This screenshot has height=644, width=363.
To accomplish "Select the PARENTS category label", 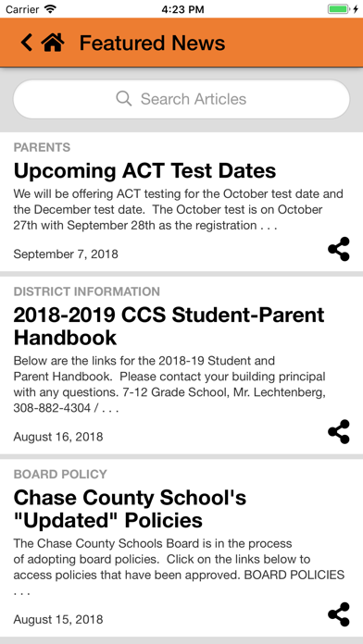I will coord(42,147).
